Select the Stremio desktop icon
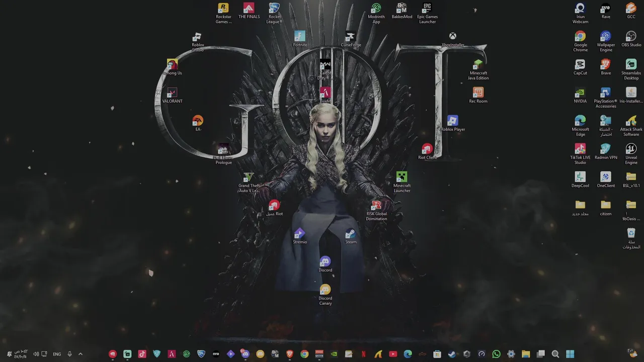Viewport: 644px width, 362px height. pyautogui.click(x=300, y=236)
